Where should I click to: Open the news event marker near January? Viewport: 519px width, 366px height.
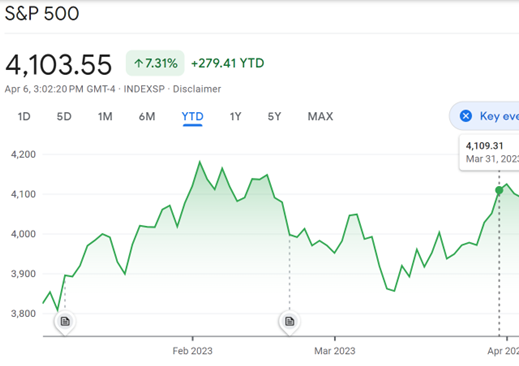(65, 321)
